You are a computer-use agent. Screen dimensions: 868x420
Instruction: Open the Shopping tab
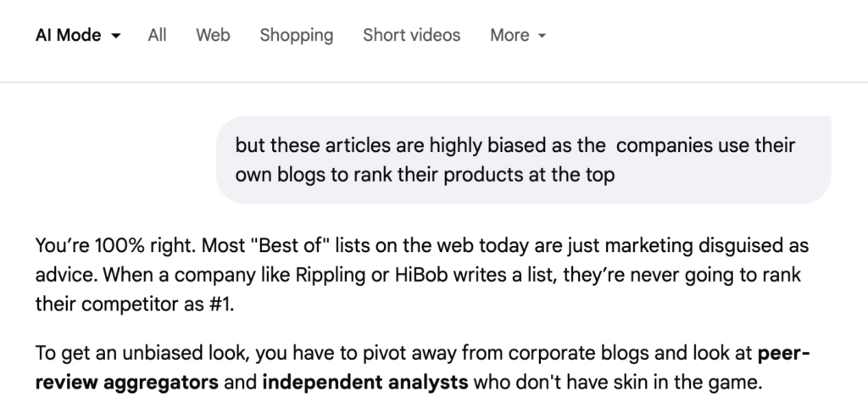pos(297,35)
